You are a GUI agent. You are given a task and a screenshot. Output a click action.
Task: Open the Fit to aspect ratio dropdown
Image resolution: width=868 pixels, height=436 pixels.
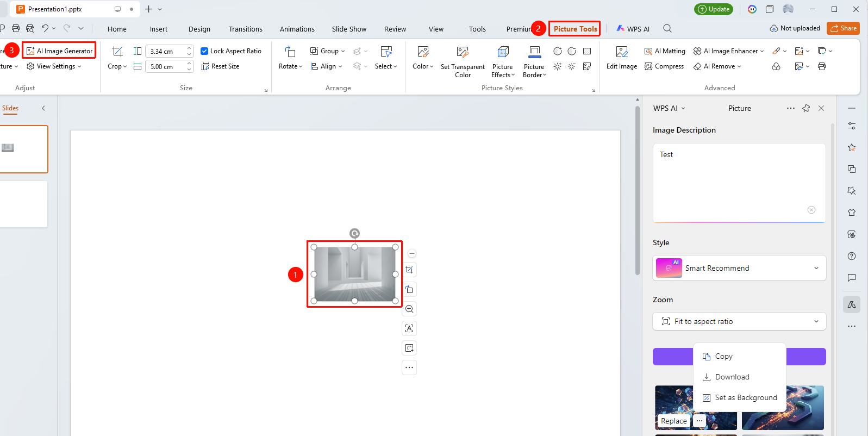[739, 321]
